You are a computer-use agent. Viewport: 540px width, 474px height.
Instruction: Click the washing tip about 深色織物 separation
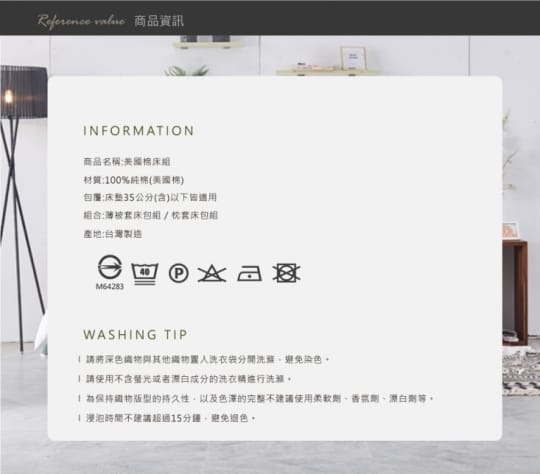(204, 360)
